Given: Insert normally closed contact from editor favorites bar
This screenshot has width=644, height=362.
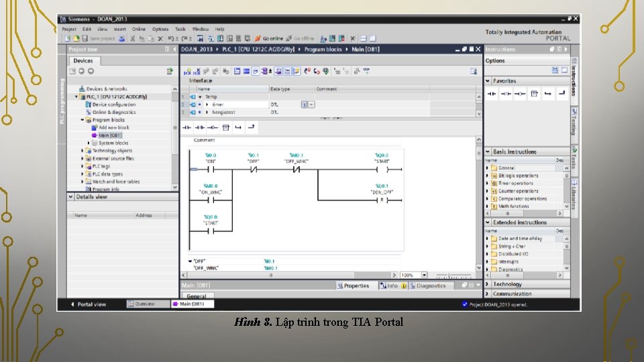Looking at the screenshot, I should click(x=200, y=127).
